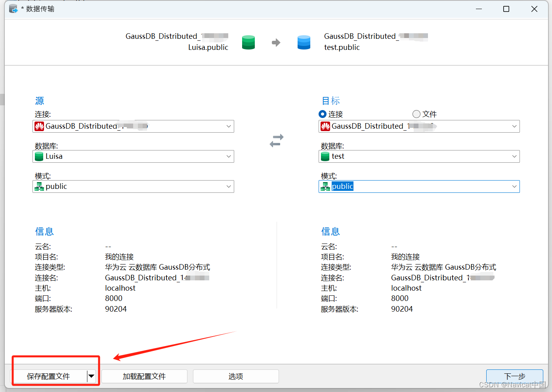Click the target project name 我的连接

405,257
